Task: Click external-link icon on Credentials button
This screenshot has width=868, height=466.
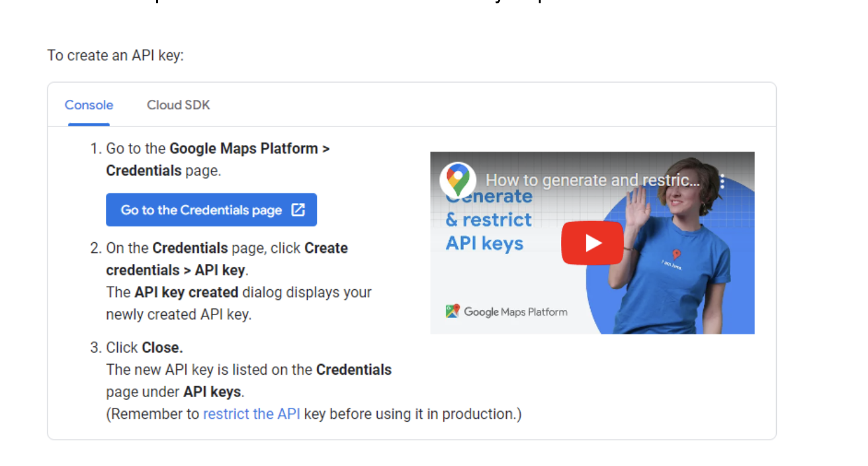Action: (x=298, y=210)
